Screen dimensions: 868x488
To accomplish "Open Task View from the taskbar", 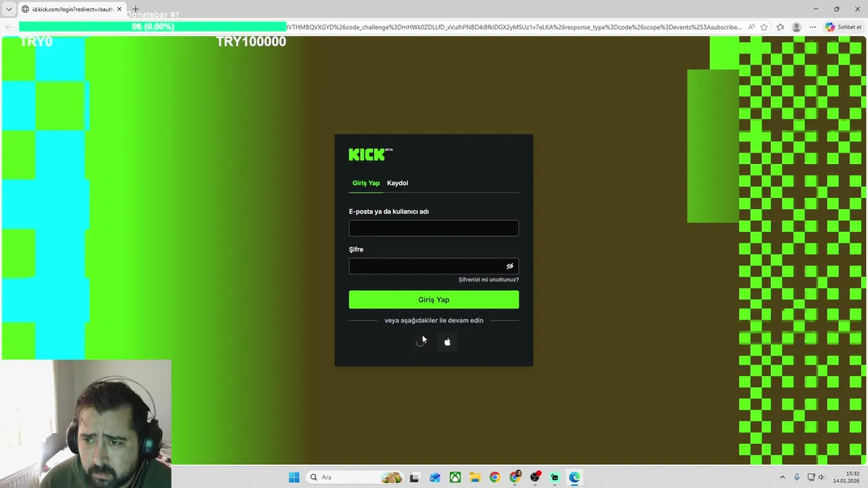I will pos(414,477).
